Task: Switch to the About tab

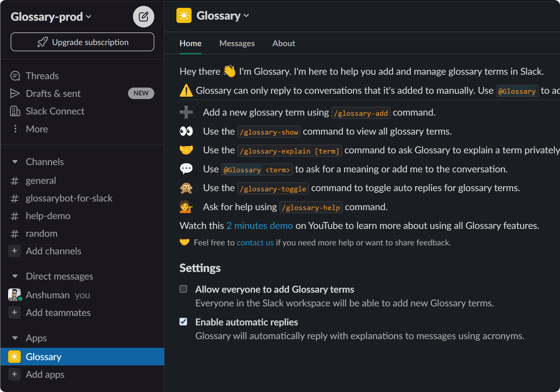Action: (283, 43)
